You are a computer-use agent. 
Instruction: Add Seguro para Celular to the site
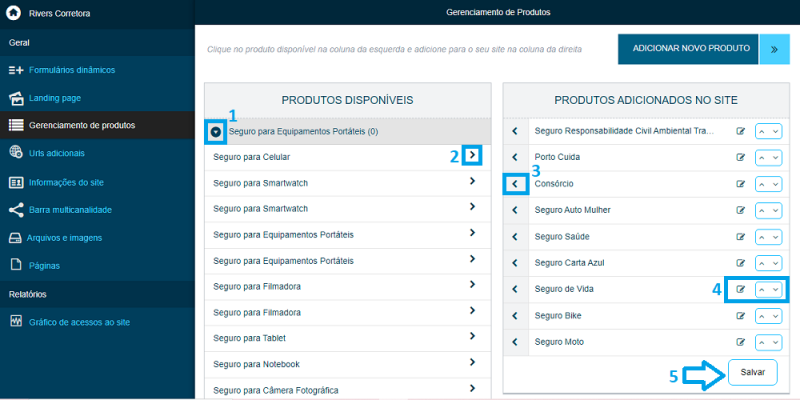472,155
